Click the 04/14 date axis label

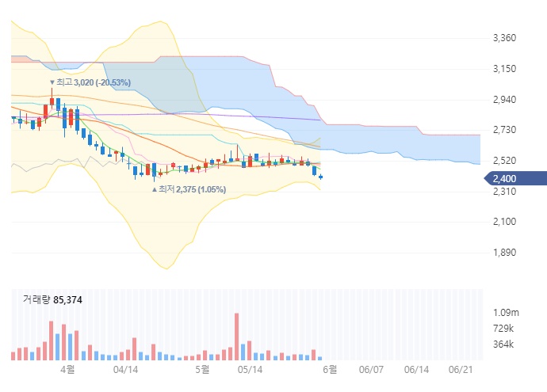pyautogui.click(x=125, y=369)
